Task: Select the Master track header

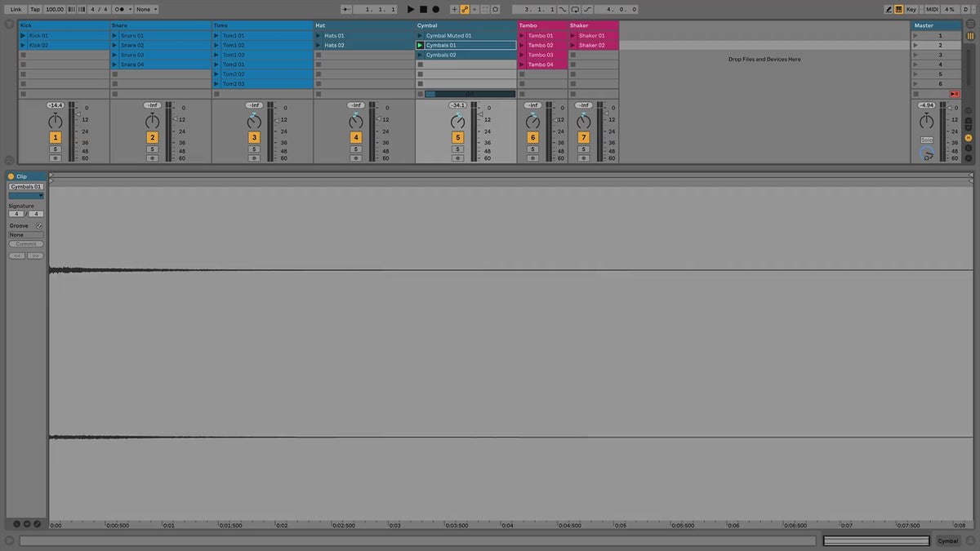Action: point(937,25)
